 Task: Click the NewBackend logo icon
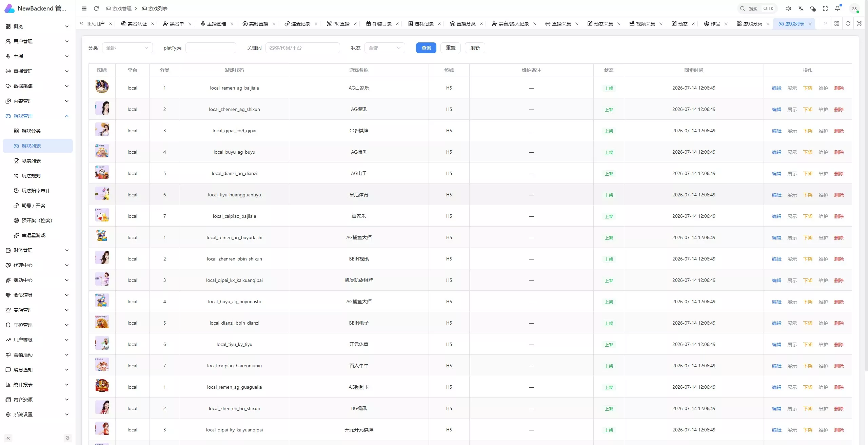9,8
